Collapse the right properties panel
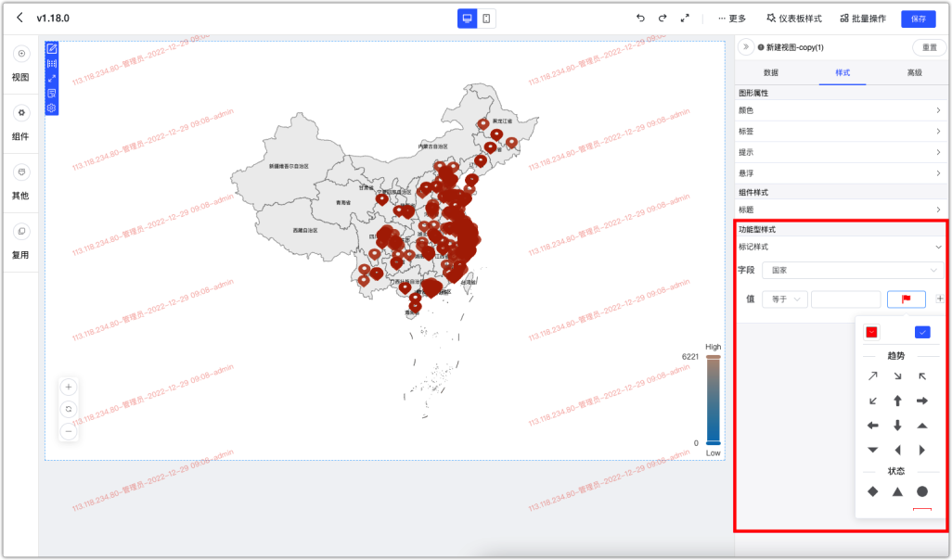Viewport: 952px width, 560px height. click(746, 46)
